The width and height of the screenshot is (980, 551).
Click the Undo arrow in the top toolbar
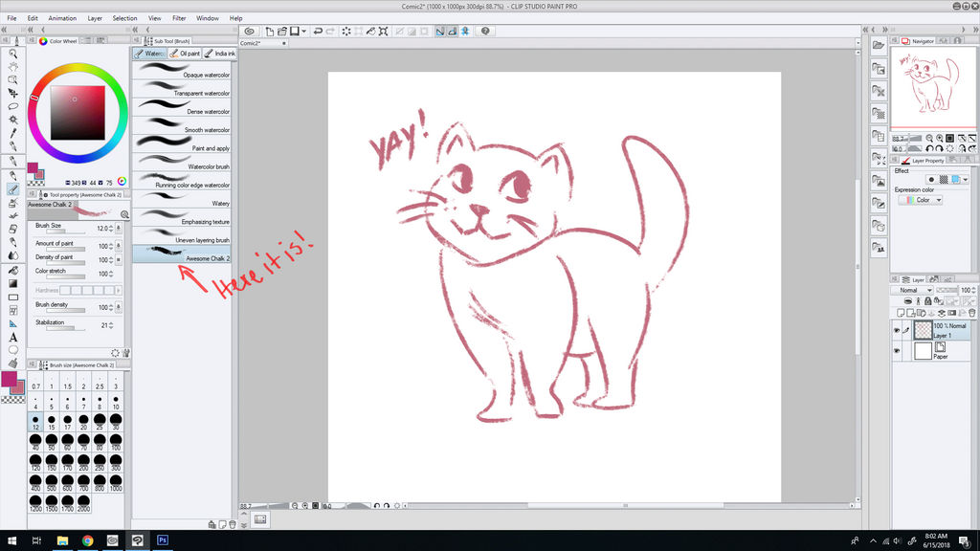(318, 32)
